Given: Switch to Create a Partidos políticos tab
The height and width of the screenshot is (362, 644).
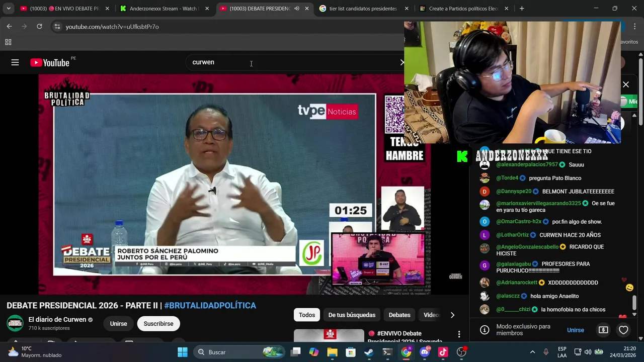Looking at the screenshot, I should coord(463,9).
